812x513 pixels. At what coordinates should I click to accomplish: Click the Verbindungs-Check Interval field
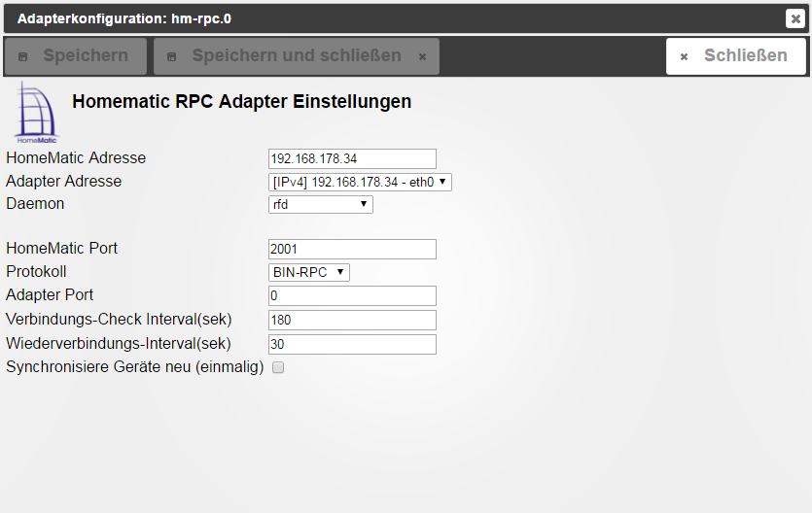[x=352, y=320]
